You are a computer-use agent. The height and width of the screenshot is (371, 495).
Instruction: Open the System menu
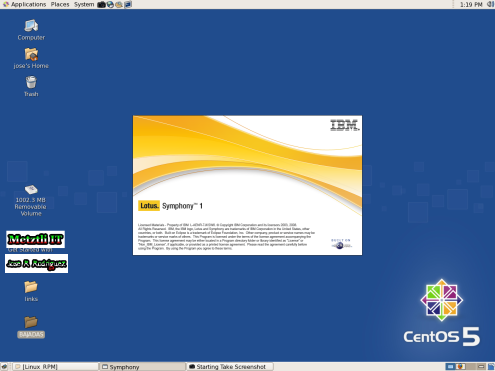tap(84, 4)
